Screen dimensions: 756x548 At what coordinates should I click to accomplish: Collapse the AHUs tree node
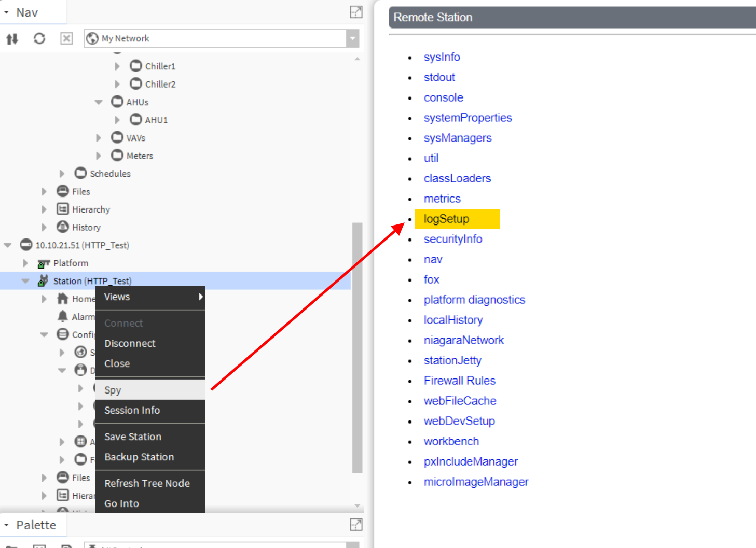99,102
